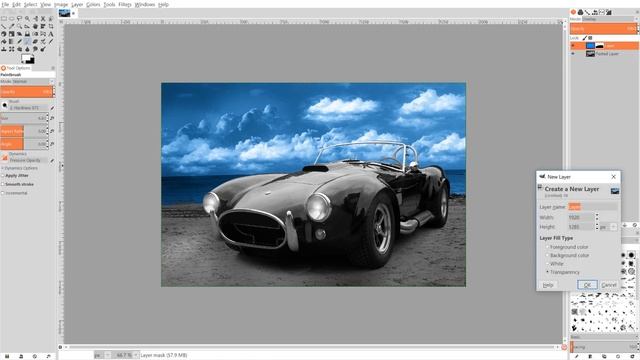Select the Bucket Fill tool

click(4, 42)
